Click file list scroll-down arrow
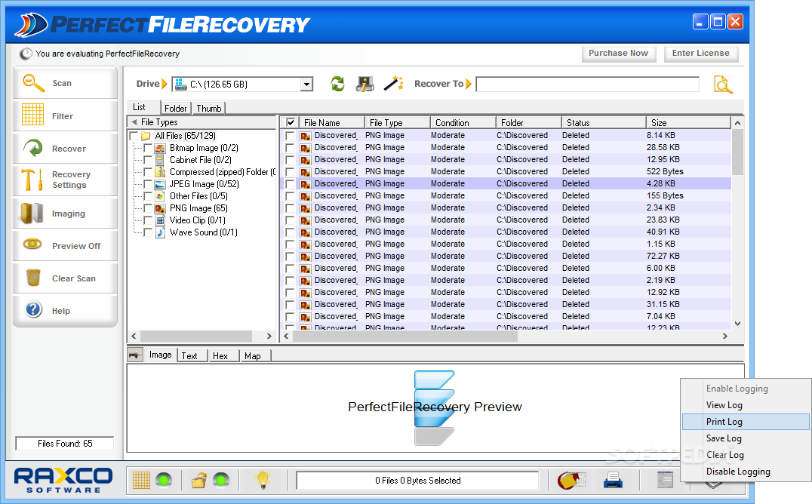 (x=737, y=323)
